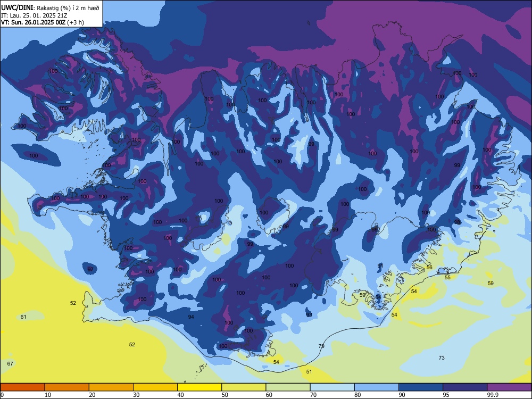Click the amber 20–30 legend swatch
This screenshot has height=399, width=532.
coord(111,387)
